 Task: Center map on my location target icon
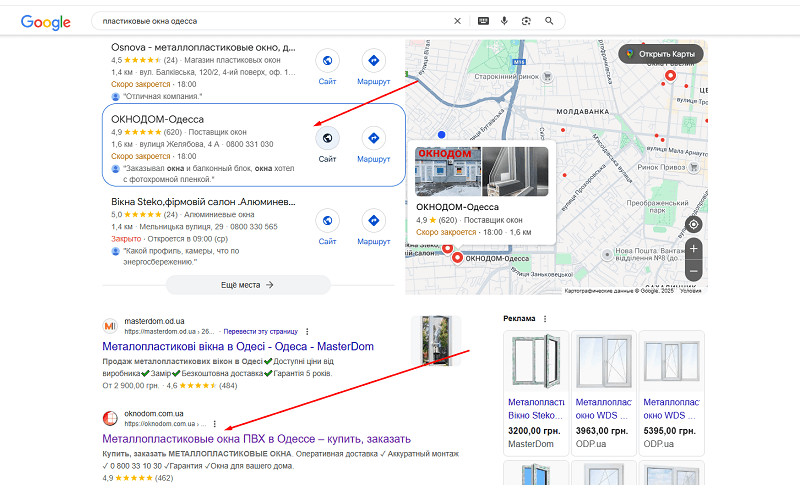(693, 224)
